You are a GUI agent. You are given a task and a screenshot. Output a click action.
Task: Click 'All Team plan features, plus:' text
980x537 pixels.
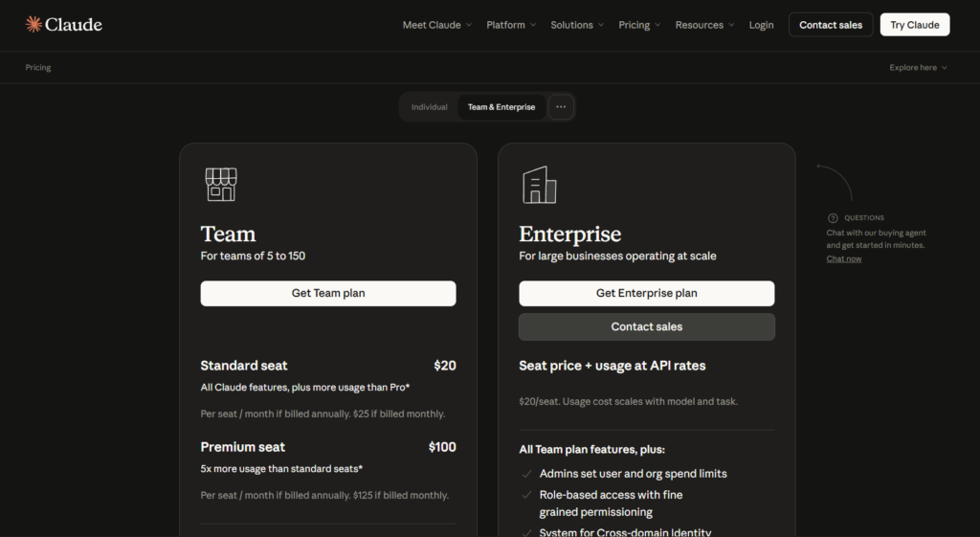pos(591,450)
